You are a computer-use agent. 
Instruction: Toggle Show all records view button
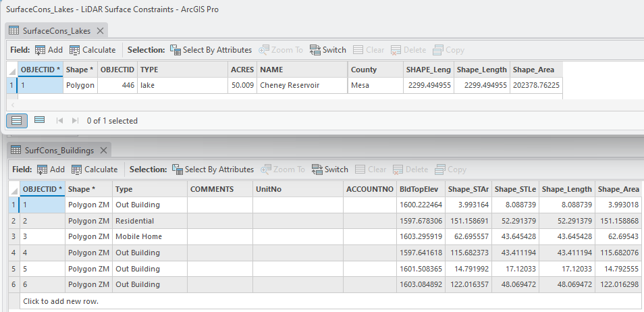pos(17,120)
